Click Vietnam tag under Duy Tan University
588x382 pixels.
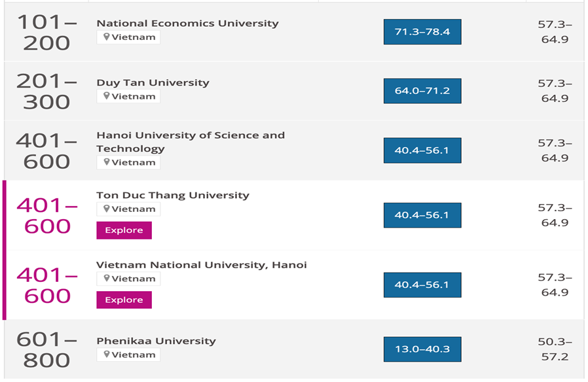(128, 96)
